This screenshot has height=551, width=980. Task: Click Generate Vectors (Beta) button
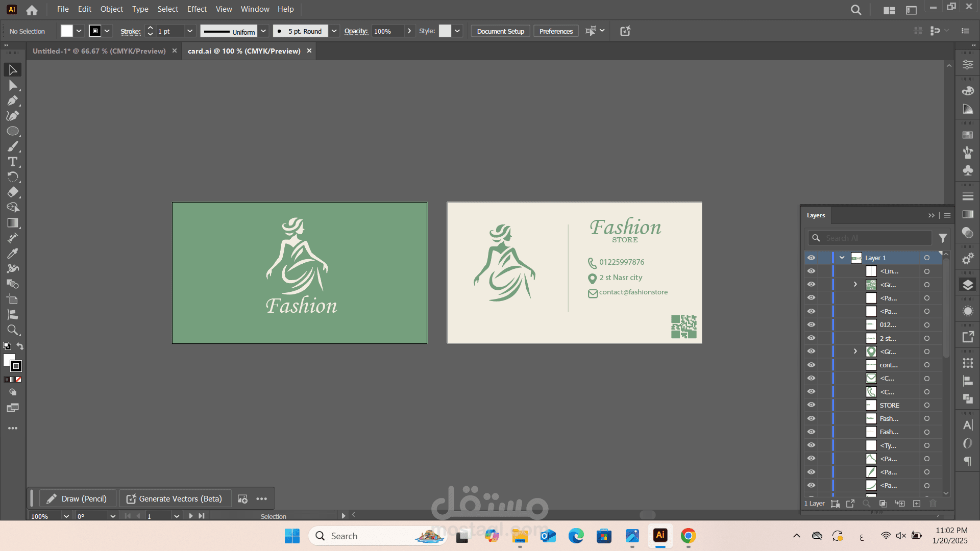(x=175, y=499)
